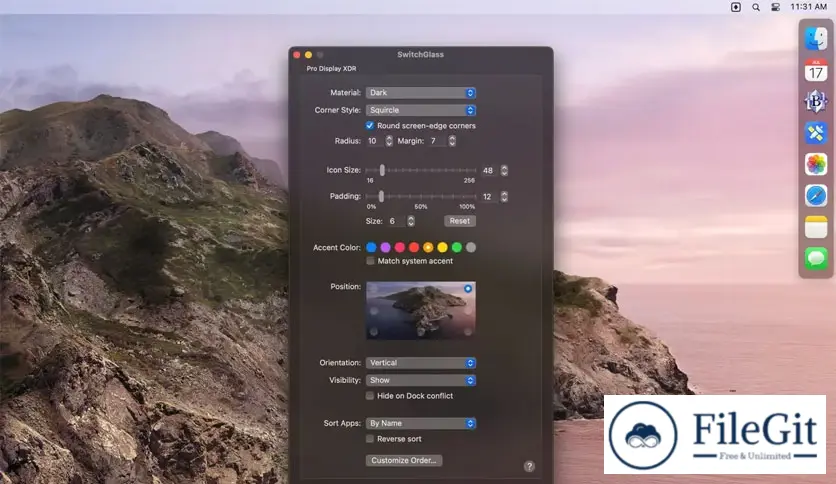Open the Photos app icon
This screenshot has width=836, height=484.
(816, 164)
